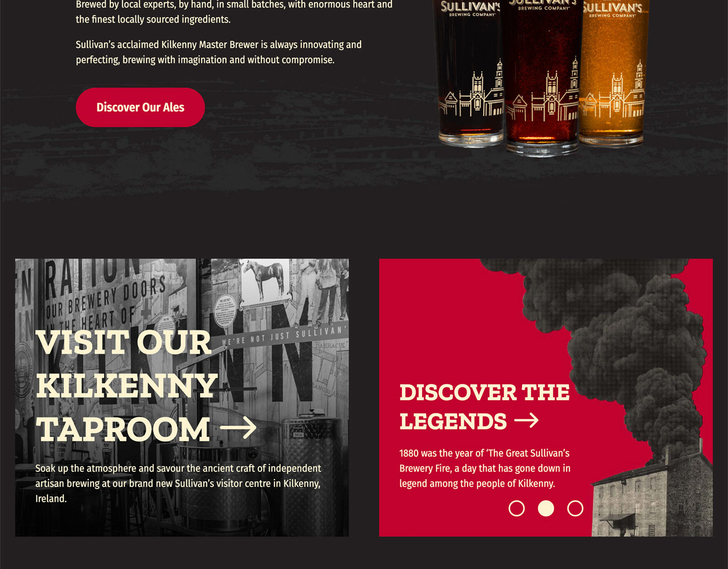Viewport: 728px width, 569px height.
Task: Click the Master Brewer paragraph text
Action: point(218,52)
